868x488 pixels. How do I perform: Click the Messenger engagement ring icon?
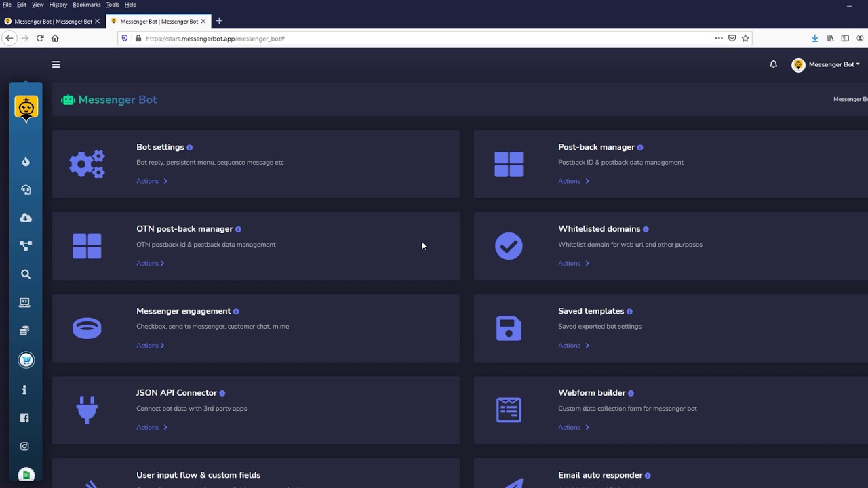pos(87,329)
